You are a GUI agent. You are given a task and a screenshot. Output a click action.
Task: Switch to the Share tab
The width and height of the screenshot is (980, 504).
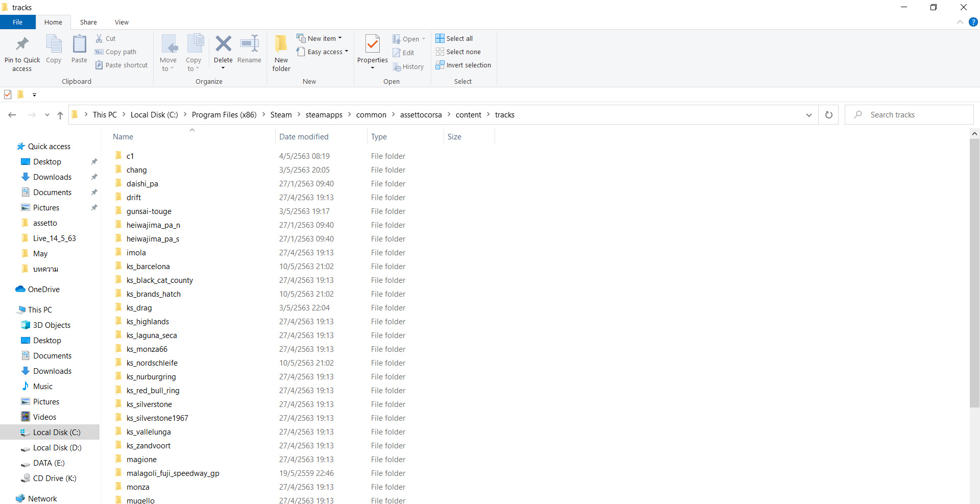88,22
